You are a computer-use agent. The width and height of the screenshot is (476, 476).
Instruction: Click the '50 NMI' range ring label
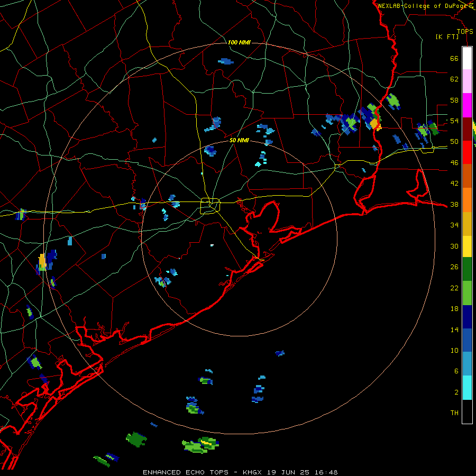click(239, 140)
